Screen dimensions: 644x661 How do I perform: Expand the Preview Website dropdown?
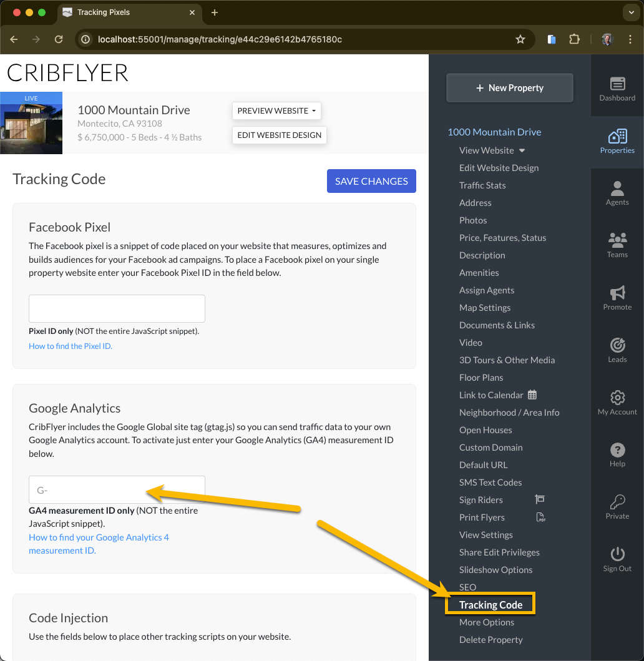pyautogui.click(x=276, y=111)
